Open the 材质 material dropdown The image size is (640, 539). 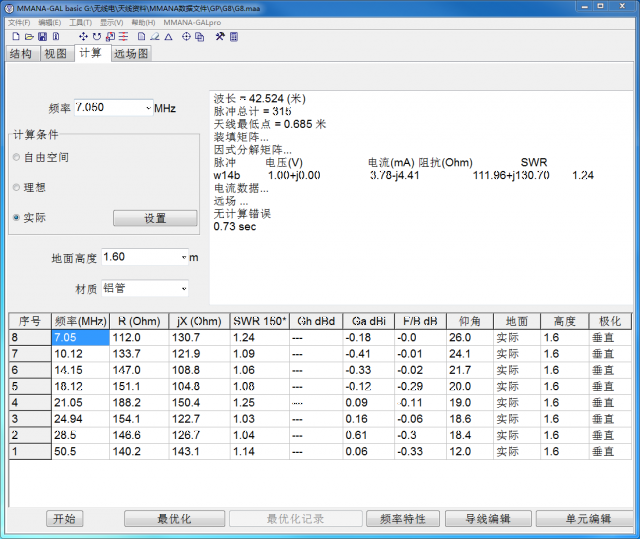point(184,288)
